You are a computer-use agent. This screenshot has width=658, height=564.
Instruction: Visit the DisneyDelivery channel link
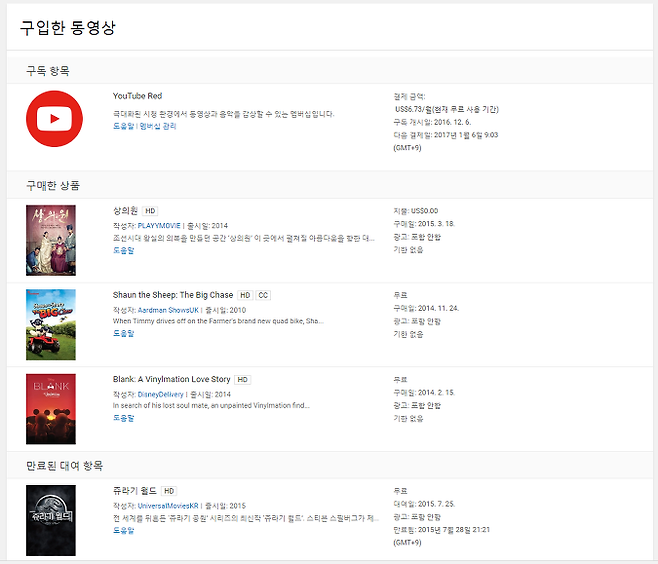click(x=160, y=394)
